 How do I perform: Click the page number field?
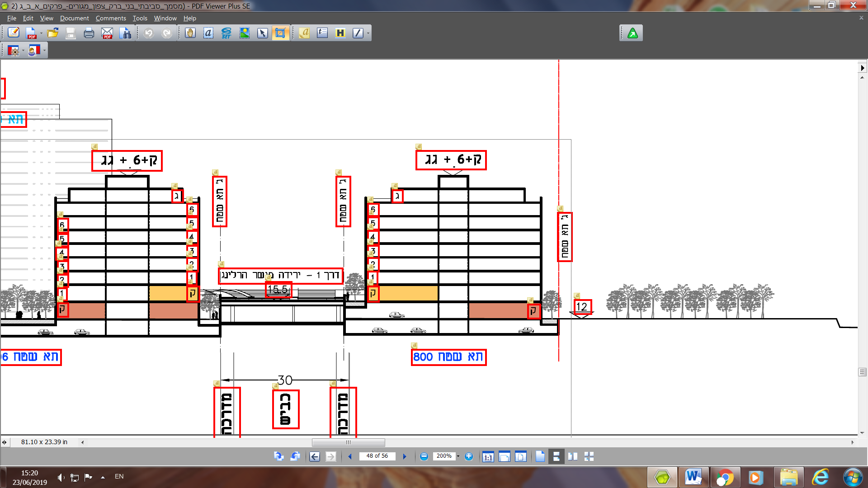coord(377,456)
